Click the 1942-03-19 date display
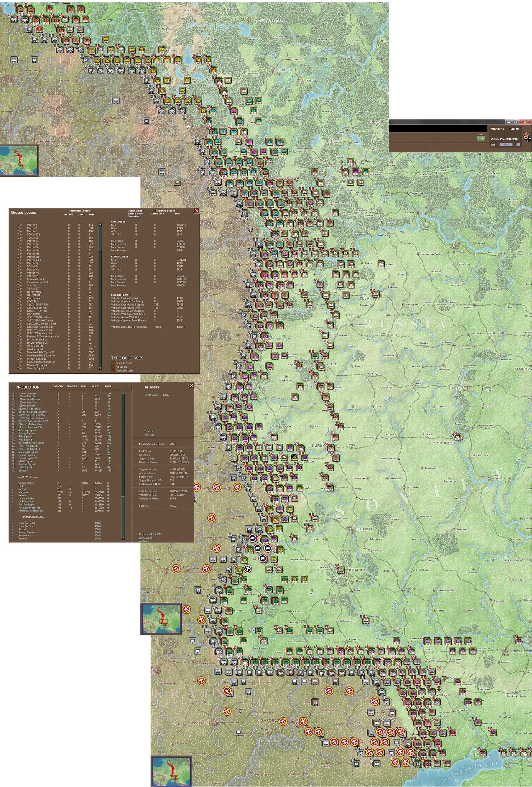 point(497,129)
